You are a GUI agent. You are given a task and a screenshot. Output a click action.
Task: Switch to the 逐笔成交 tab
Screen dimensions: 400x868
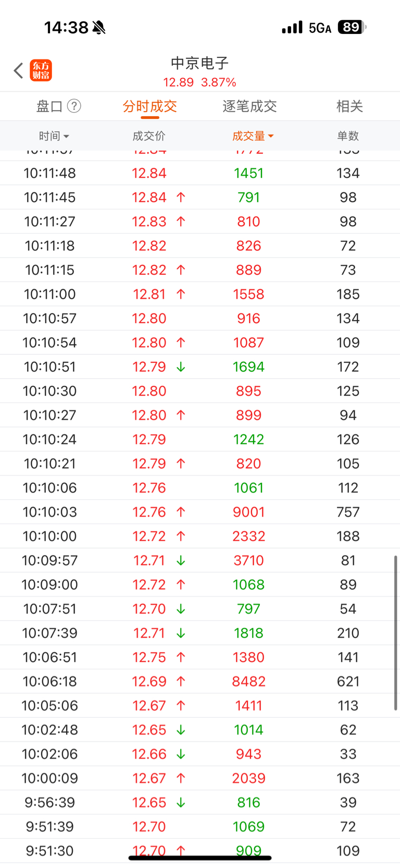click(249, 106)
